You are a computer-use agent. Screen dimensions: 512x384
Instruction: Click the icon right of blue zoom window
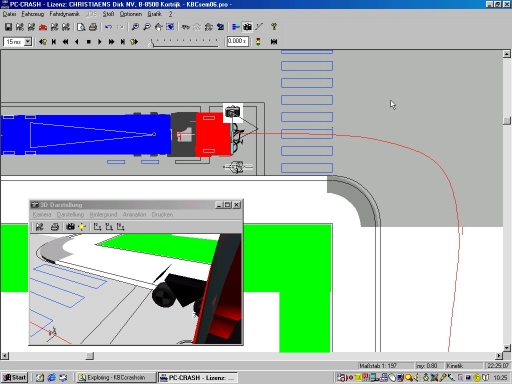(186, 27)
